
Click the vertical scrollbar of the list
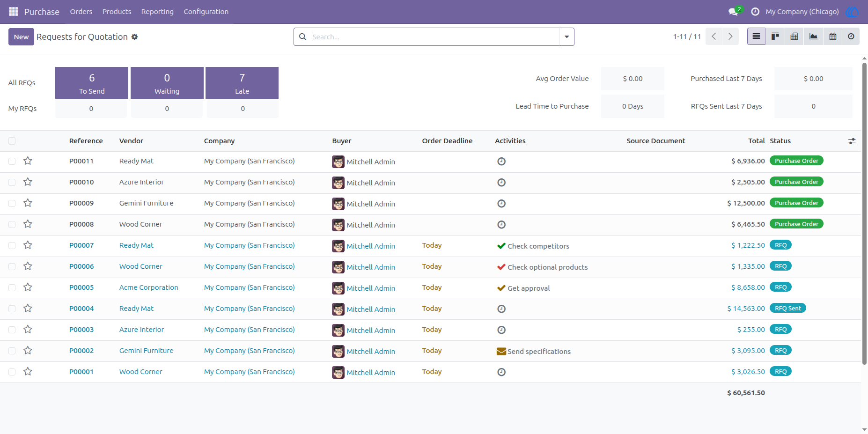point(864,213)
